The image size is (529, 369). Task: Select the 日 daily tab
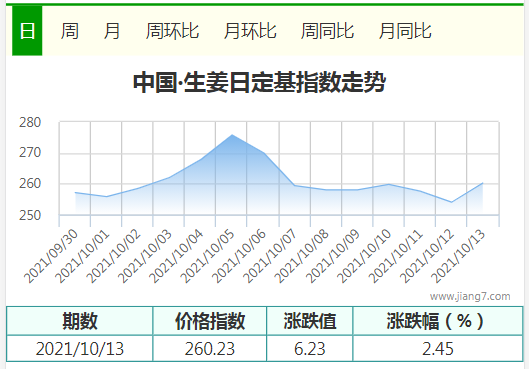[x=27, y=31]
